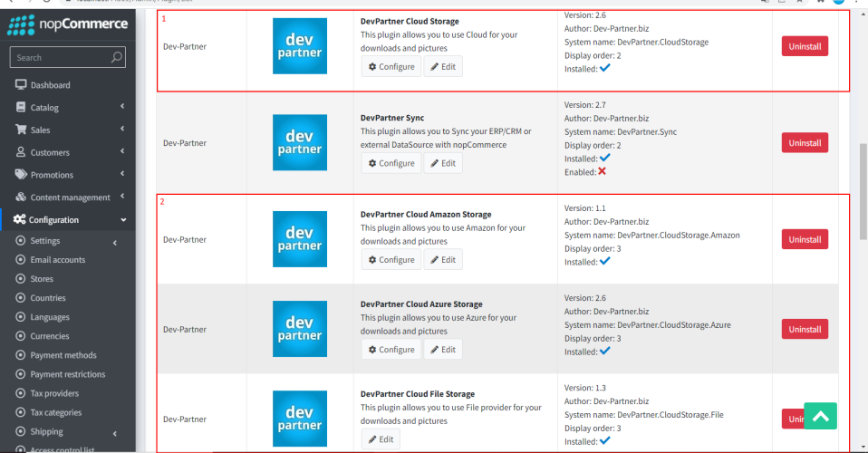
Task: Edit DevPartner Cloud Storage plugin
Action: coord(443,66)
